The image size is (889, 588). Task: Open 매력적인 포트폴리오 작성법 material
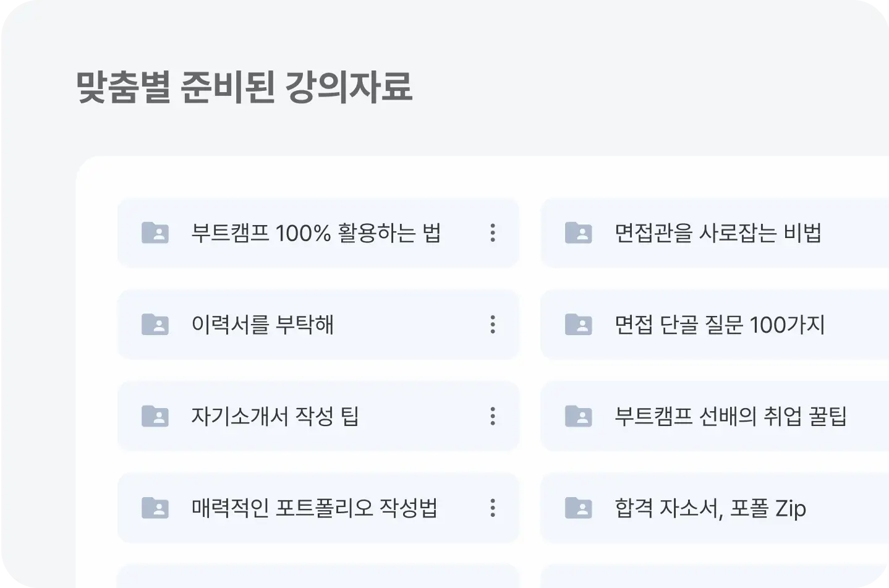314,508
